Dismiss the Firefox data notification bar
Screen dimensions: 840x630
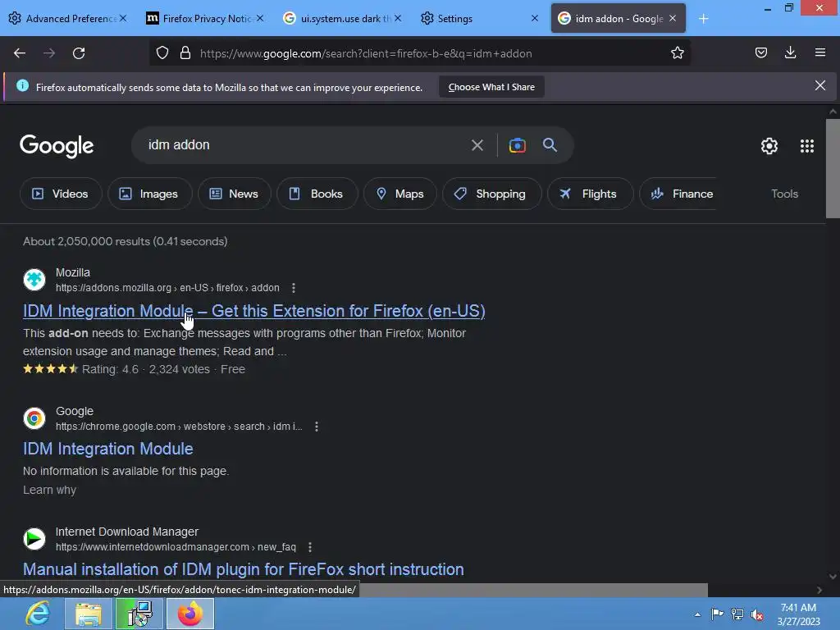pos(819,85)
